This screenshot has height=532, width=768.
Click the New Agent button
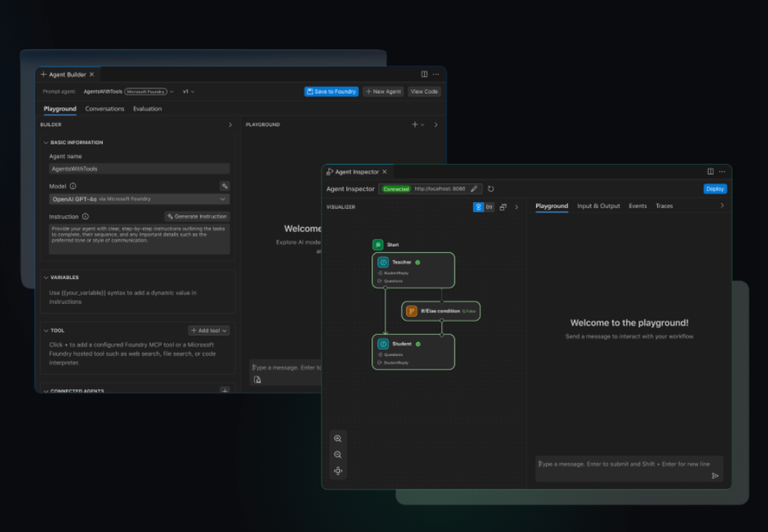point(383,91)
